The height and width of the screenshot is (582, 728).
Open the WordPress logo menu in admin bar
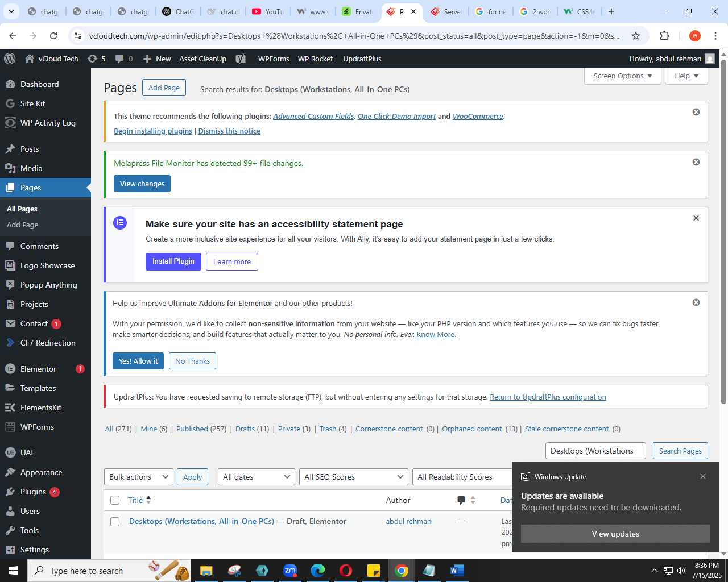click(x=10, y=59)
